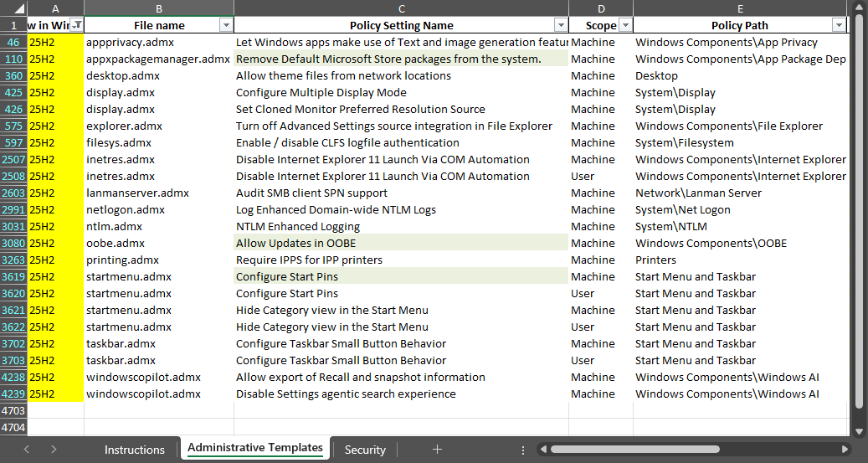Select row header 2507

click(13, 160)
